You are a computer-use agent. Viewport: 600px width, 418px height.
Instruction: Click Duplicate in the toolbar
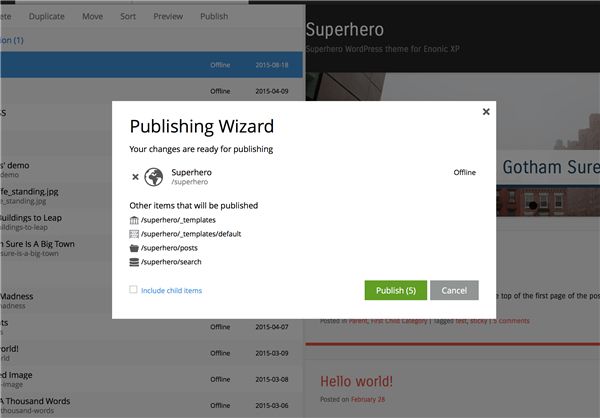point(47,16)
